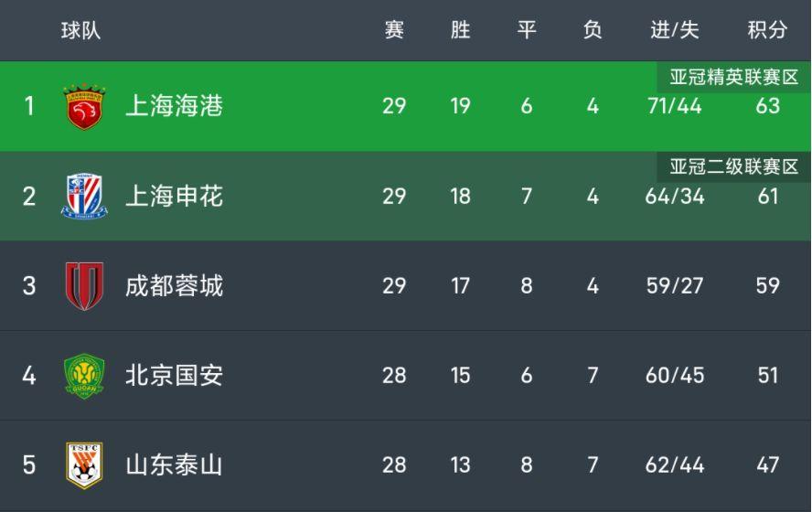Open the 山东泰山 team name
This screenshot has height=512, width=812.
click(174, 465)
